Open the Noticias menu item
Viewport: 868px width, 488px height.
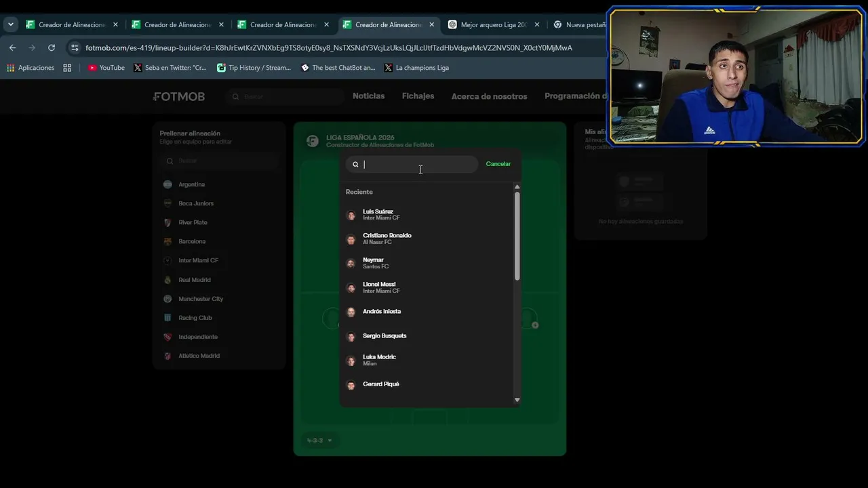[x=368, y=96]
